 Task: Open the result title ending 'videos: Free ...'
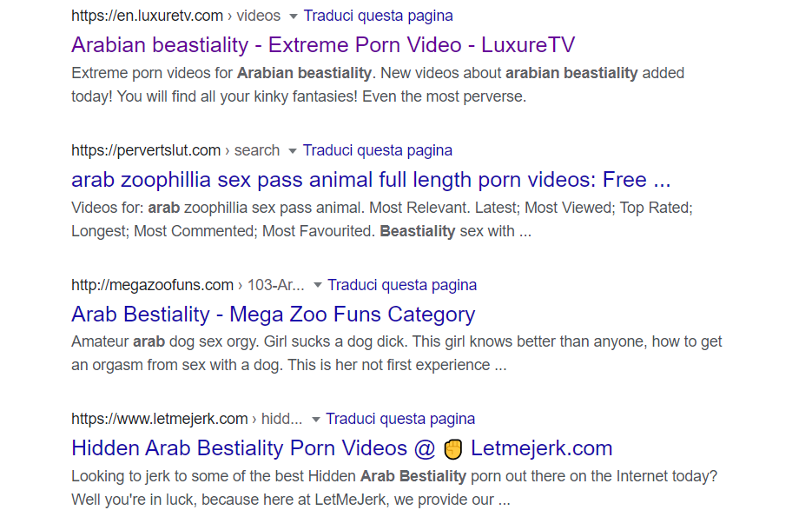tap(371, 180)
